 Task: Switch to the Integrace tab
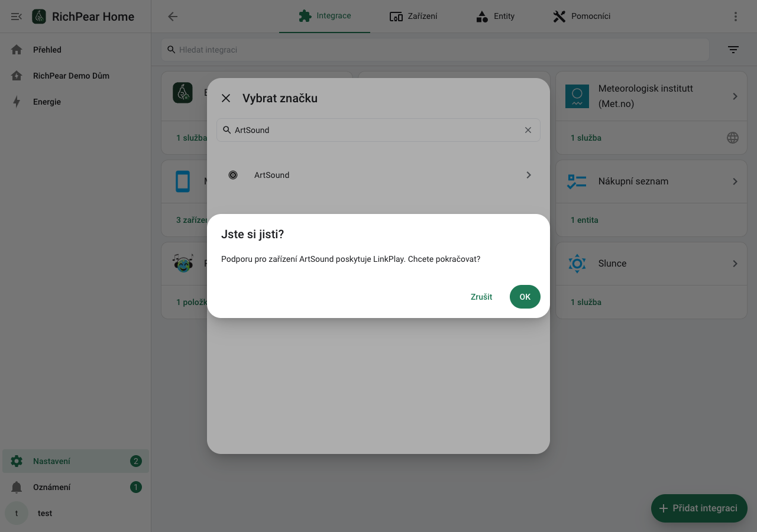point(325,16)
